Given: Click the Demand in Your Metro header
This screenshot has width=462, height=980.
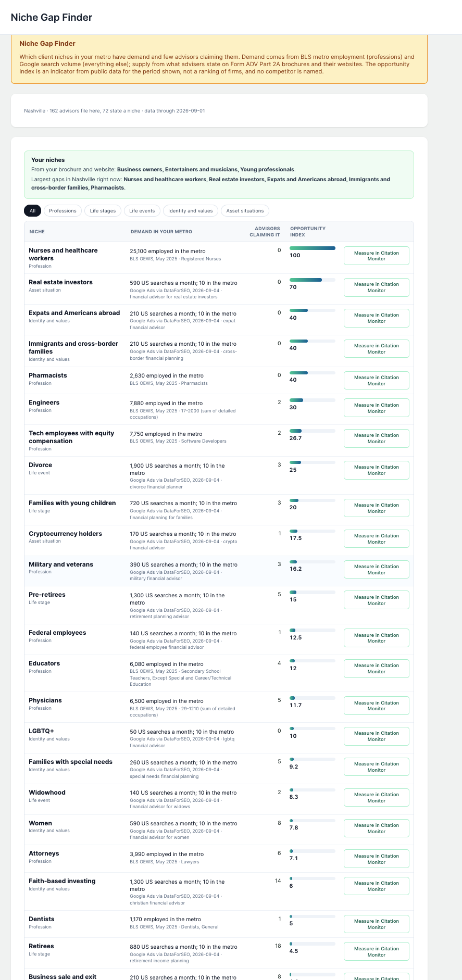Looking at the screenshot, I should (161, 232).
